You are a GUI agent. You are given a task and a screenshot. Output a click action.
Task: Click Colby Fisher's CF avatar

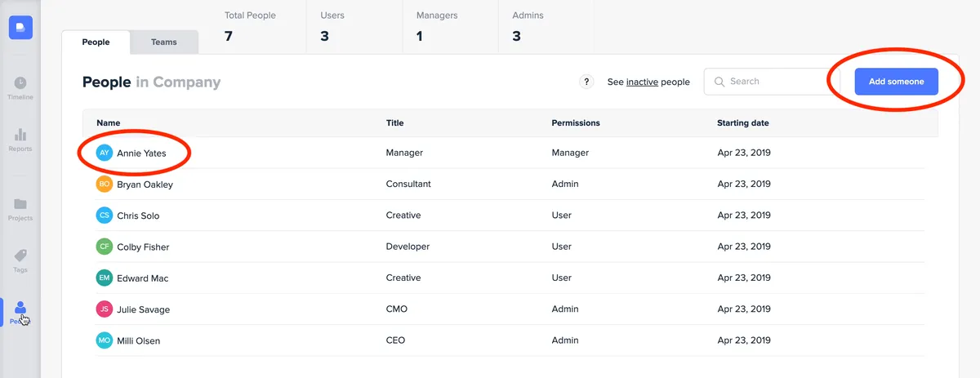[104, 247]
